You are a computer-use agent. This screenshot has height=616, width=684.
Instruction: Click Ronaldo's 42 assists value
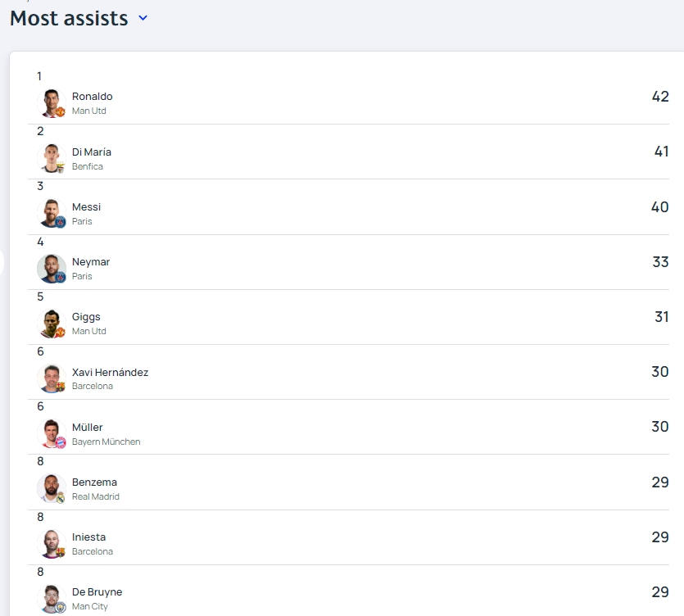[x=659, y=97]
